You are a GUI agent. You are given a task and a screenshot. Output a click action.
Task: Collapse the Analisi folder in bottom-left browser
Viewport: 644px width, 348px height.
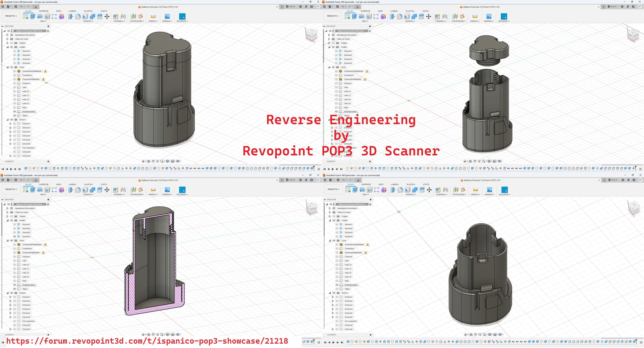click(x=7, y=220)
